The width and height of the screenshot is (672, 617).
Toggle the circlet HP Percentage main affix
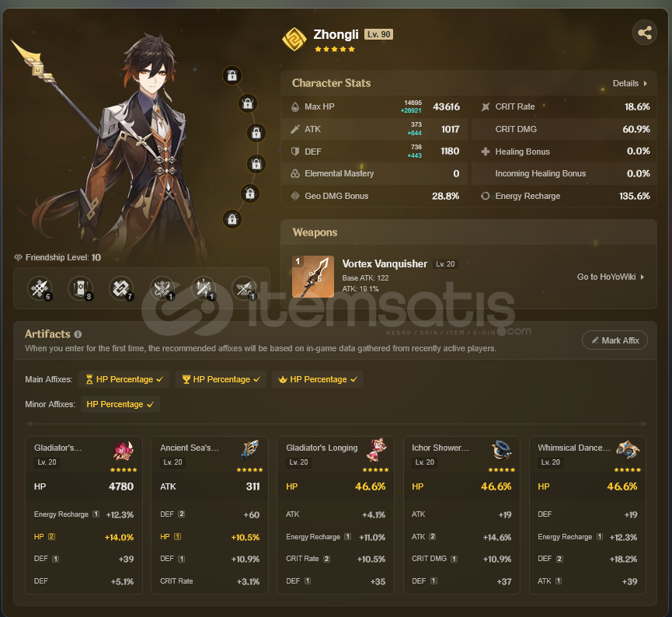click(x=318, y=379)
